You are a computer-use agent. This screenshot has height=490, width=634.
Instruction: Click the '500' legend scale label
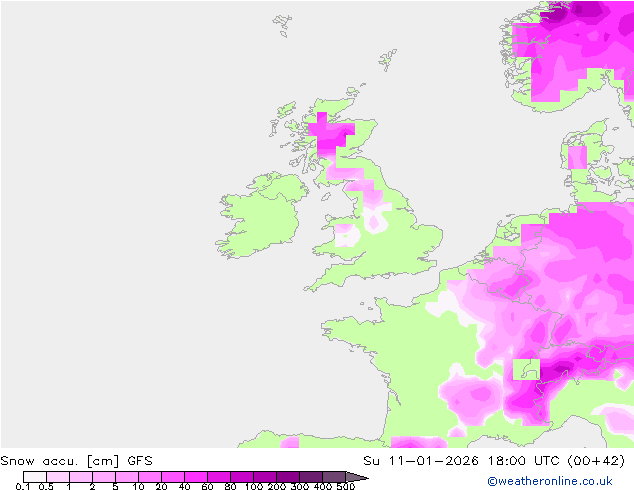[x=346, y=486]
